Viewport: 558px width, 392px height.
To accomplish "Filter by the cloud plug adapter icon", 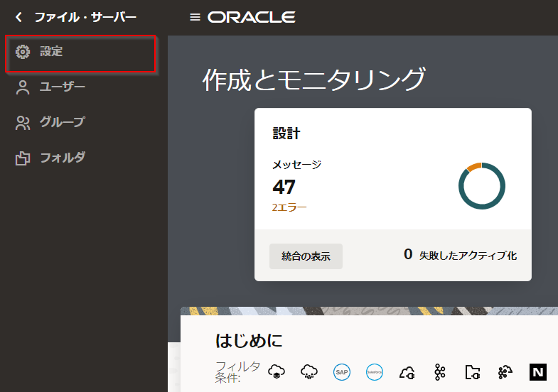I will click(x=407, y=371).
